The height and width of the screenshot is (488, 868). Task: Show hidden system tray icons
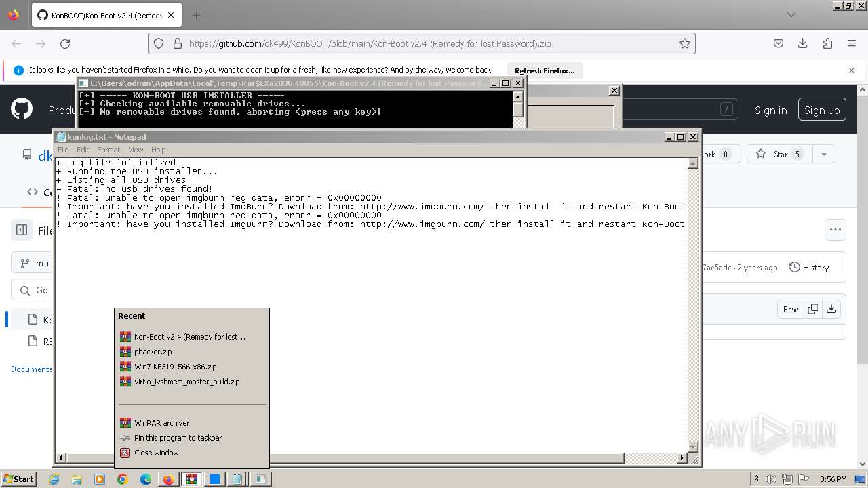[756, 479]
